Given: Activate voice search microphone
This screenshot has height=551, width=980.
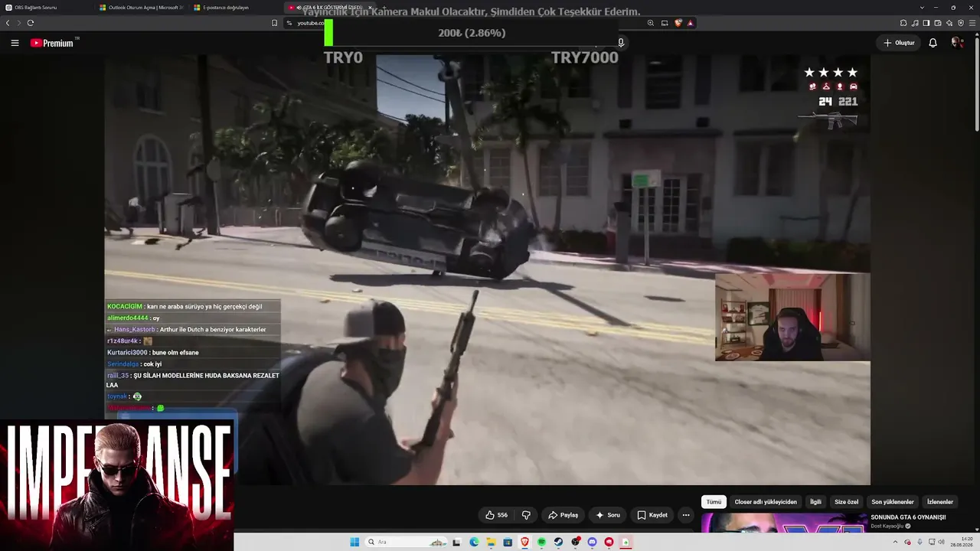Looking at the screenshot, I should click(x=621, y=43).
